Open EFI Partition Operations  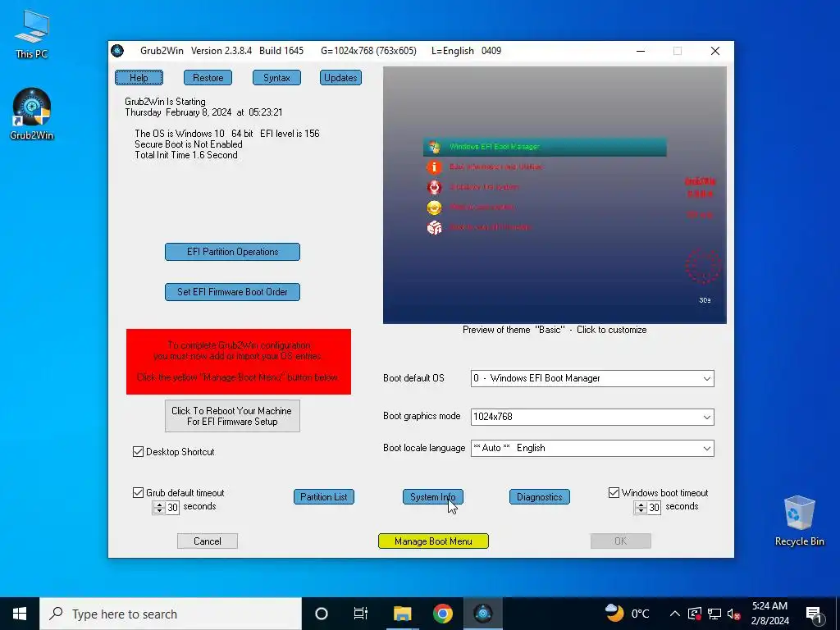click(232, 252)
